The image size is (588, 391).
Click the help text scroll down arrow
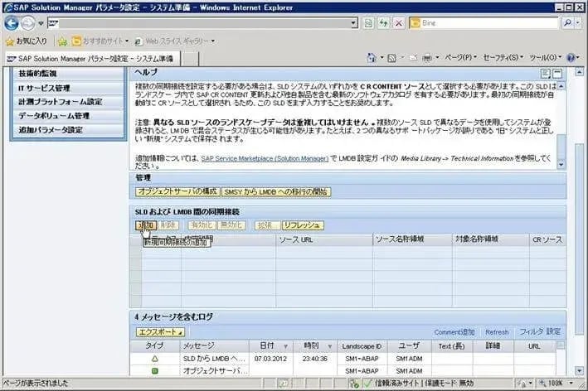(561, 164)
